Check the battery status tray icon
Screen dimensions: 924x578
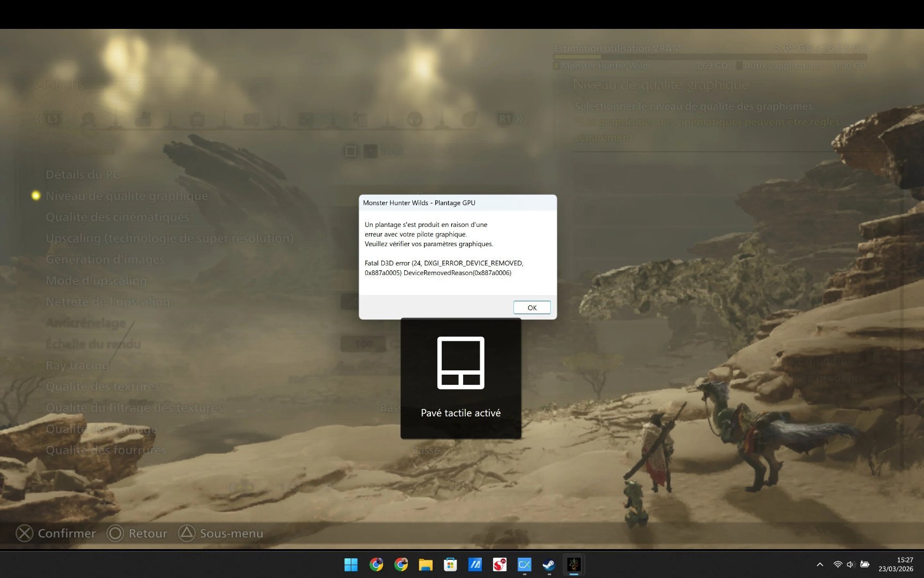[865, 565]
